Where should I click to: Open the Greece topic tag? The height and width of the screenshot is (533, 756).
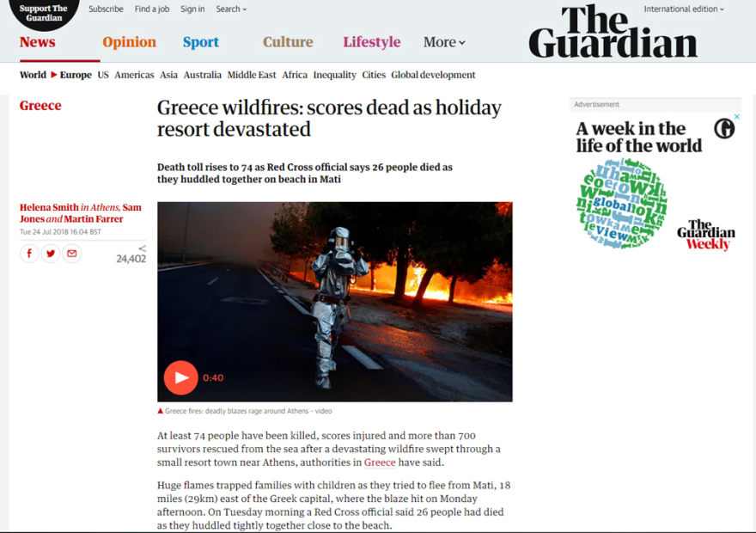(x=40, y=106)
